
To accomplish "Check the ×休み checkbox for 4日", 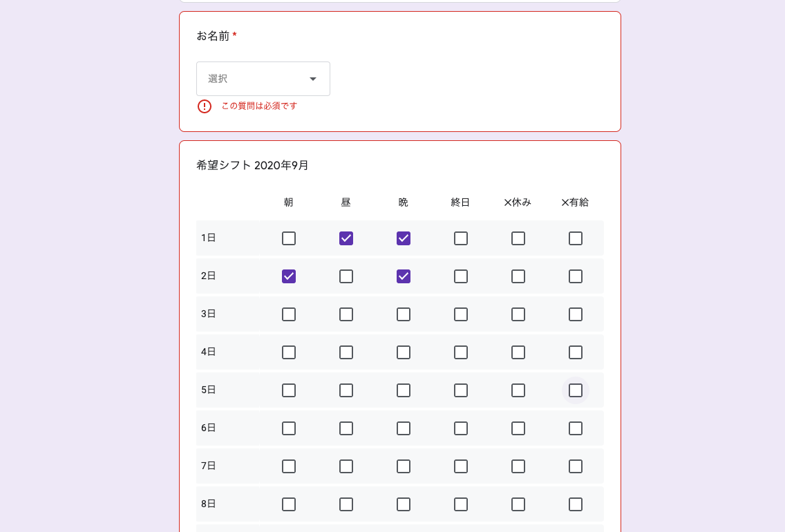I will tap(518, 352).
